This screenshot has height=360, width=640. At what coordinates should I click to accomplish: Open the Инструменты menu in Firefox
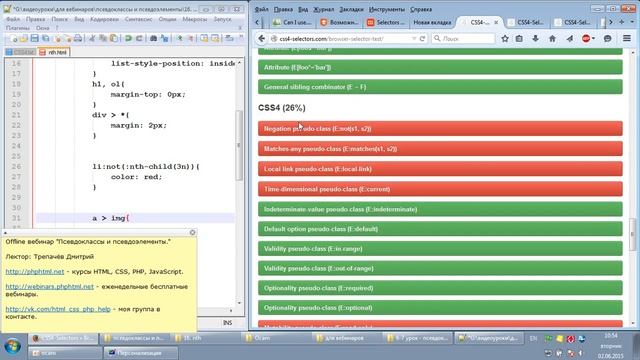(387, 9)
